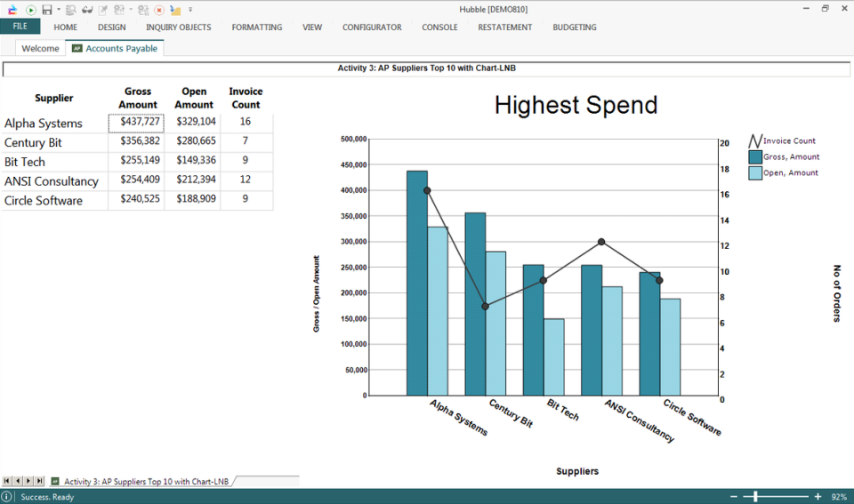
Task: Click the red cancel icon in toolbar
Action: (x=158, y=9)
